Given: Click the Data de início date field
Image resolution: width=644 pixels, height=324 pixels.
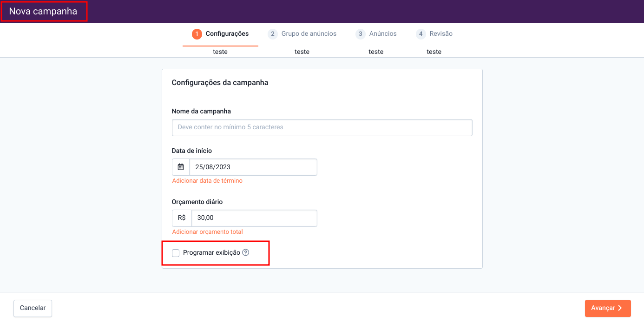Looking at the screenshot, I should (253, 167).
